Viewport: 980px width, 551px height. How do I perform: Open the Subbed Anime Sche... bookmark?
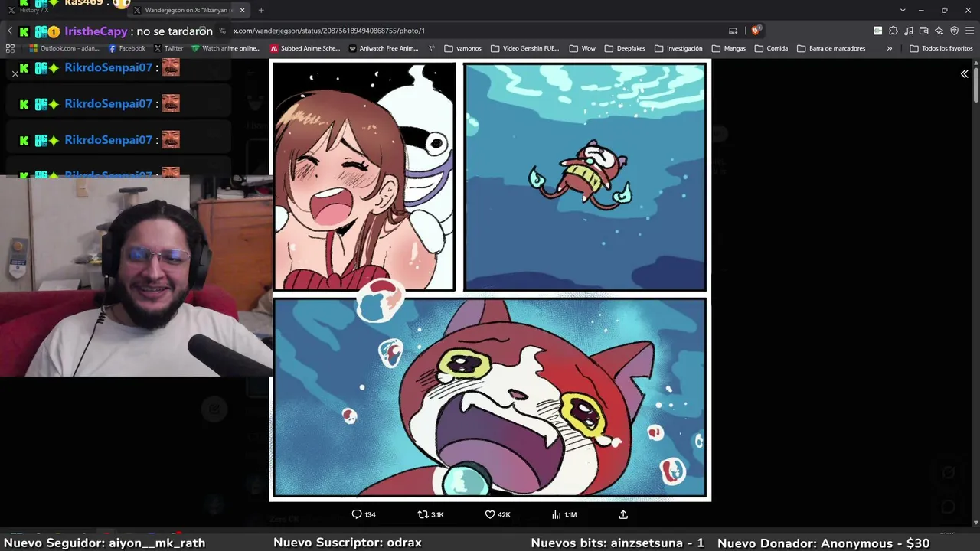tap(305, 48)
